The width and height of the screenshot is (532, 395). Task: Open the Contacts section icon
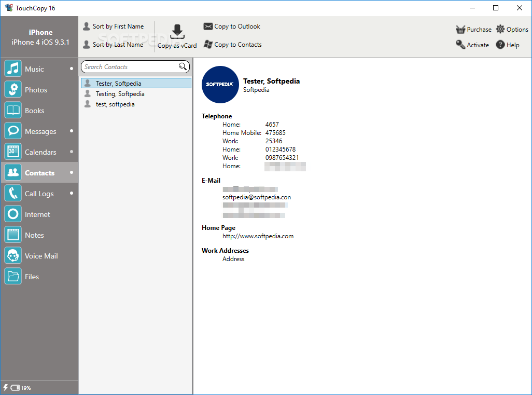click(x=13, y=172)
